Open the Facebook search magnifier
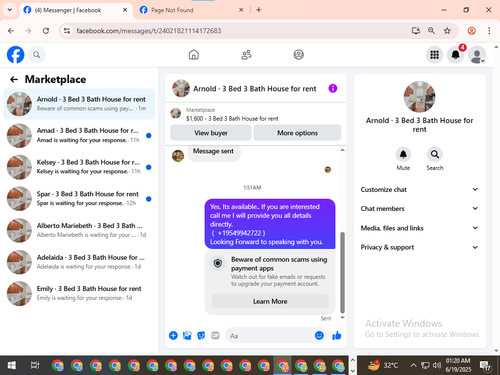 [37, 55]
